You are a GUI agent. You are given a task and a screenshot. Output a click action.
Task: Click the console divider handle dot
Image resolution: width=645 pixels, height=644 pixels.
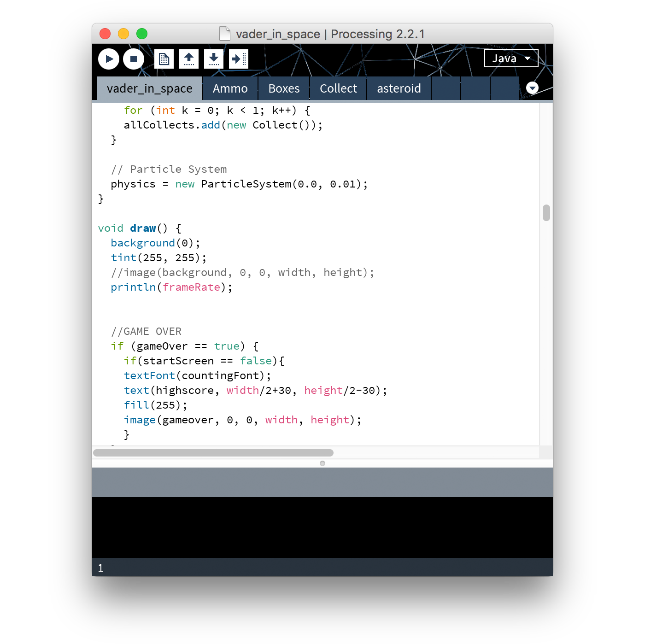[x=322, y=463]
